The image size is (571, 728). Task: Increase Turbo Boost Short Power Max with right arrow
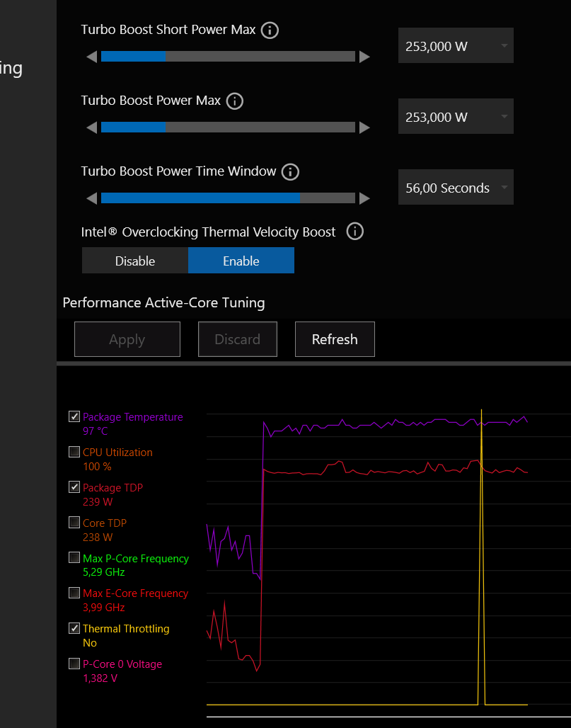(364, 57)
